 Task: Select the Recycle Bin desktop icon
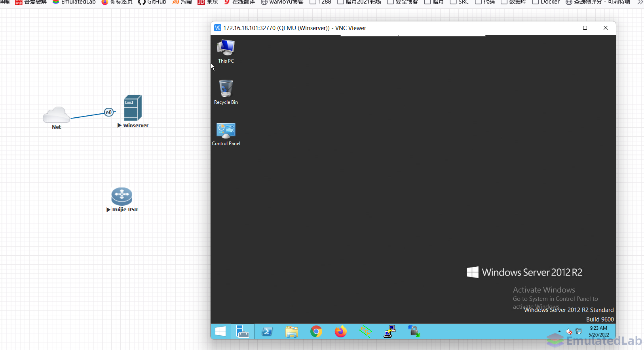(226, 92)
